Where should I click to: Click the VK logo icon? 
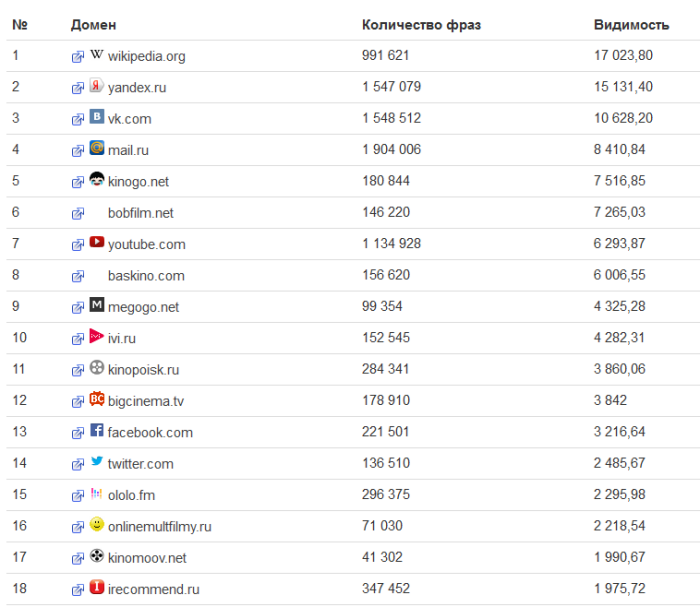point(97,117)
